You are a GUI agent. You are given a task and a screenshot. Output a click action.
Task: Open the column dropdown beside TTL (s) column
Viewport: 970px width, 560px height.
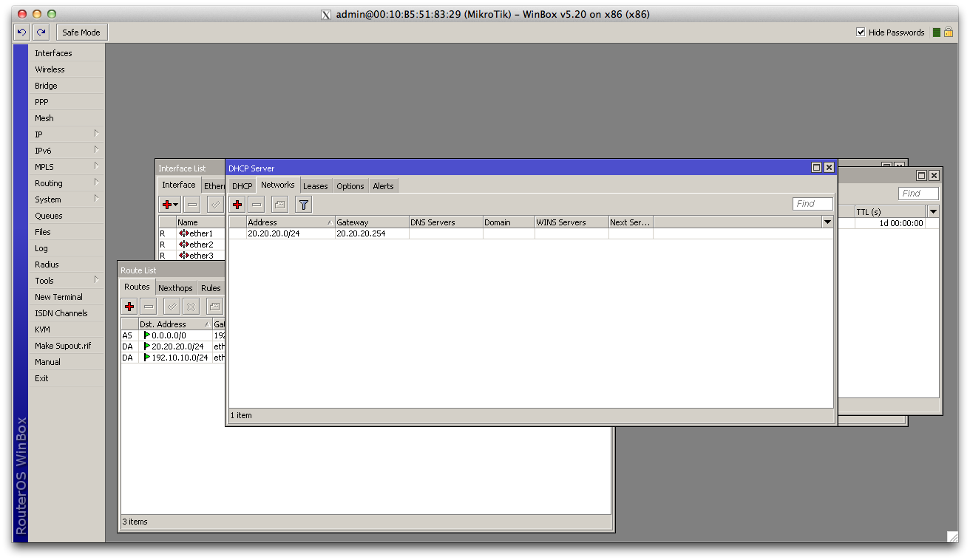pos(933,212)
